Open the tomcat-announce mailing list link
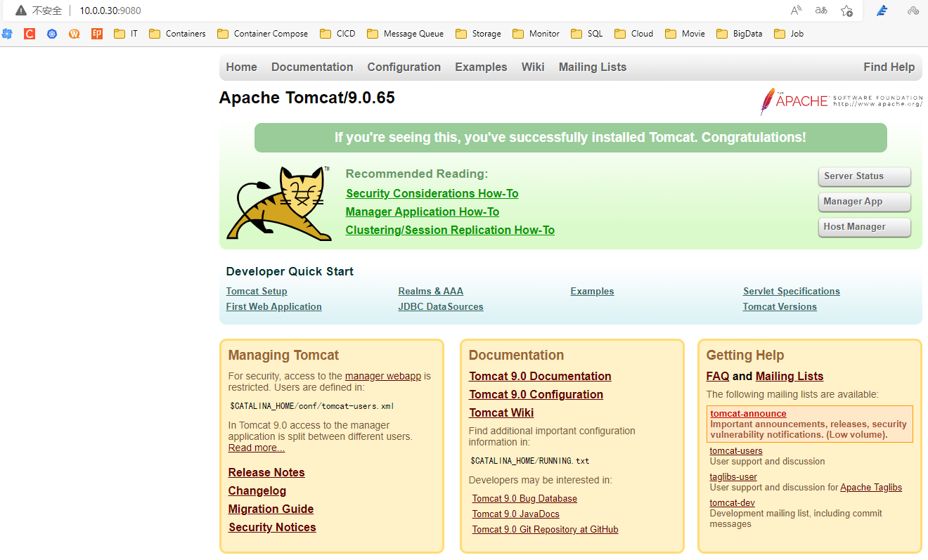This screenshot has width=928, height=560. (x=748, y=414)
